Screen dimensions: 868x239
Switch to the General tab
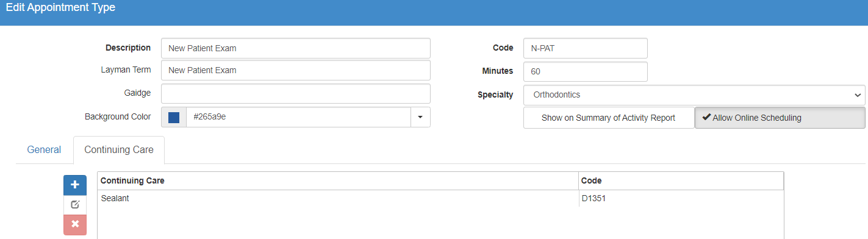(44, 149)
